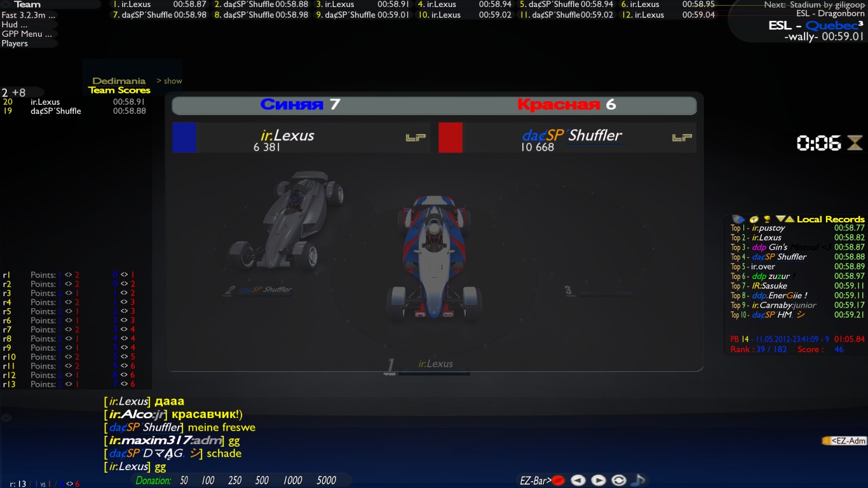
Task: Expand the Fast 3.2.3m ... menu
Action: point(29,15)
